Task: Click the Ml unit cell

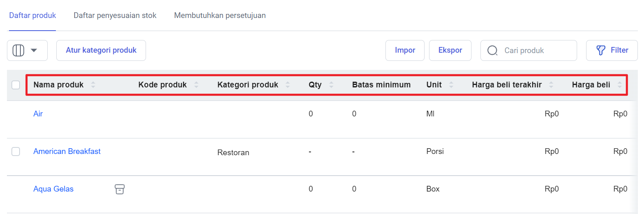Action: point(430,114)
